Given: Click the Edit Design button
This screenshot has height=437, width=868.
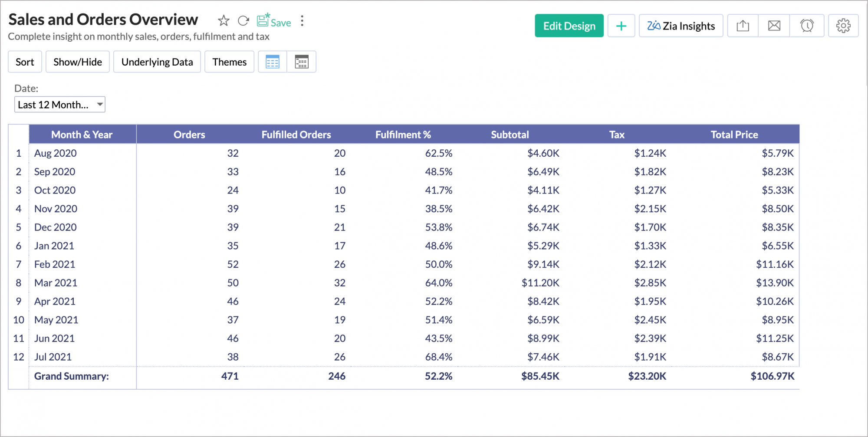Looking at the screenshot, I should (569, 26).
